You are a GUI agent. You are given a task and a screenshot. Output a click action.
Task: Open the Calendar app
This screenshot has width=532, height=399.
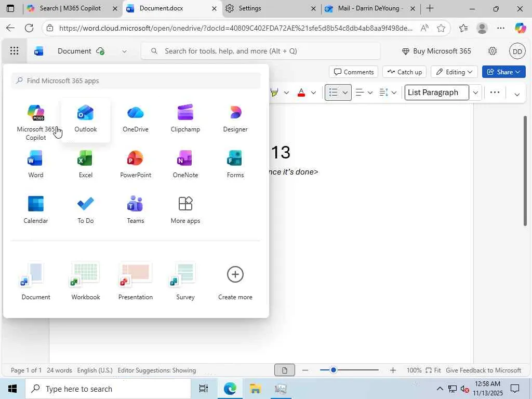coord(36,210)
